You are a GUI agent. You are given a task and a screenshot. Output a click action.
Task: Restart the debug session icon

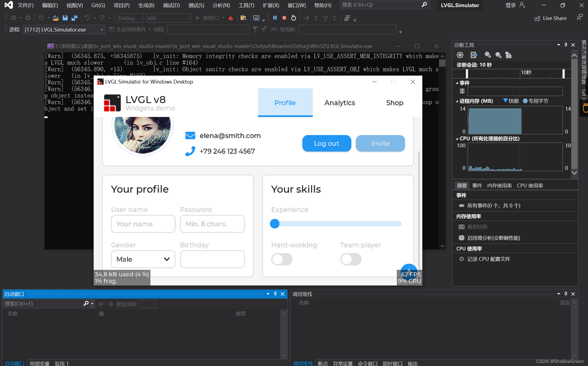[x=293, y=18]
